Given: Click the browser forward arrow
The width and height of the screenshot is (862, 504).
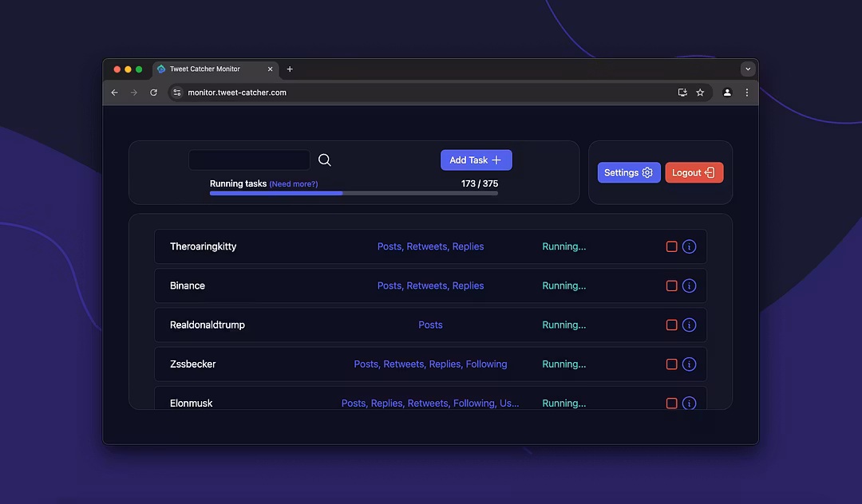Looking at the screenshot, I should tap(133, 93).
